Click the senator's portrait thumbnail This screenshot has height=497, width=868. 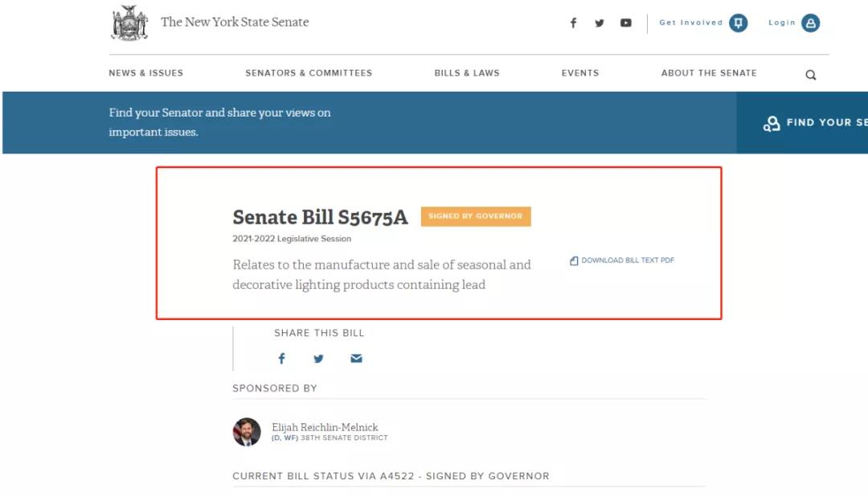[247, 432]
